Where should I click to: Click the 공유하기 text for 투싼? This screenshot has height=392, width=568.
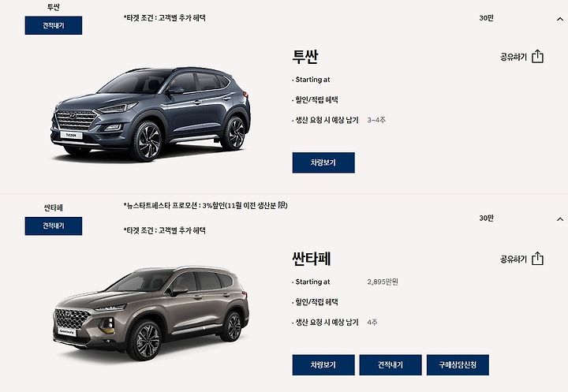pyautogui.click(x=514, y=57)
